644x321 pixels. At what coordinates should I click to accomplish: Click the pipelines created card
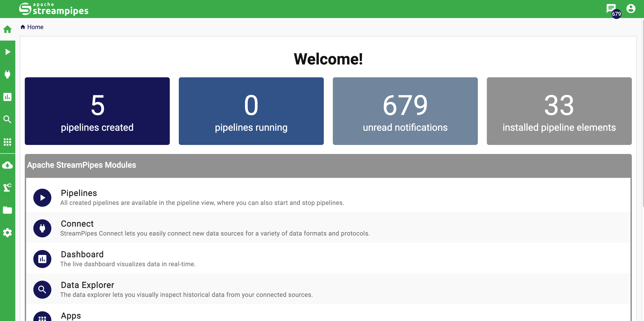pos(97,111)
